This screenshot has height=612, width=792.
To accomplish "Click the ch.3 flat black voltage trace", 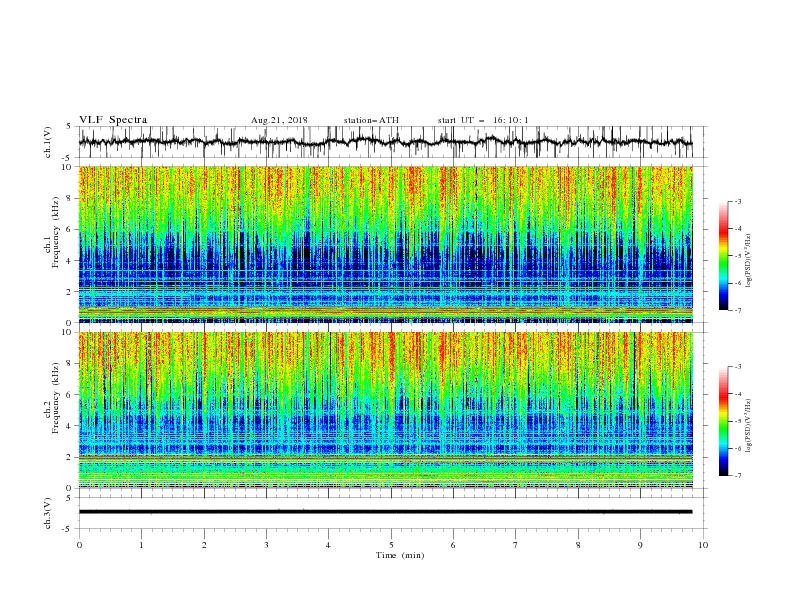I will (x=385, y=512).
